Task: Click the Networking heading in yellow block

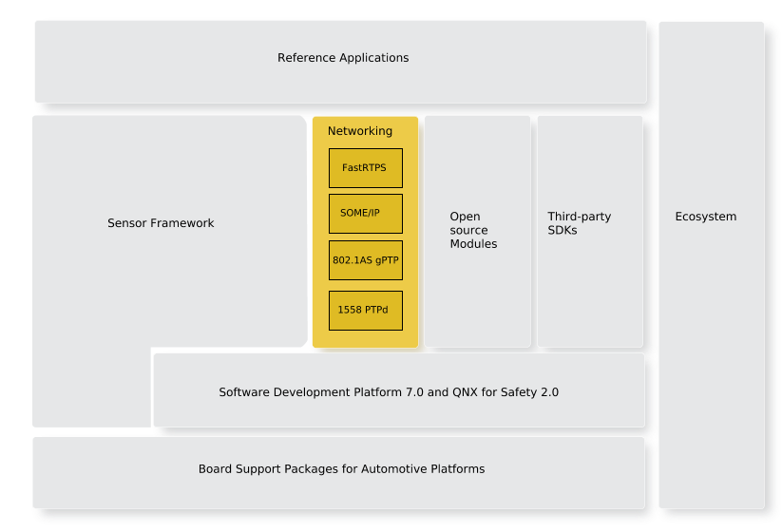Action: tap(359, 131)
